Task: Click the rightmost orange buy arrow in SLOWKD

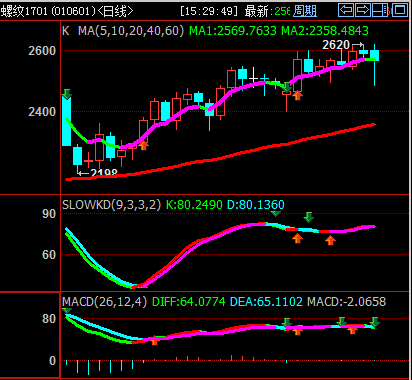Action: pyautogui.click(x=330, y=240)
